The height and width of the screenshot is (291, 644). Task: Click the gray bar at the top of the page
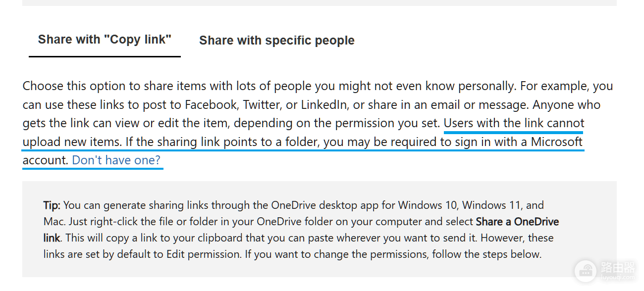(x=320, y=3)
